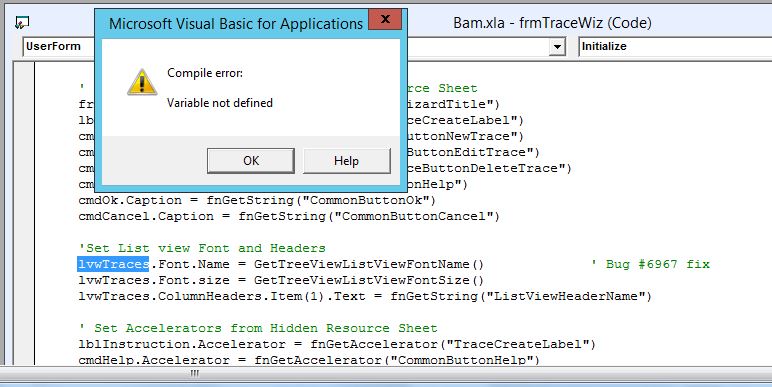
Task: Click the "Variable not defined" message text
Action: coord(220,103)
